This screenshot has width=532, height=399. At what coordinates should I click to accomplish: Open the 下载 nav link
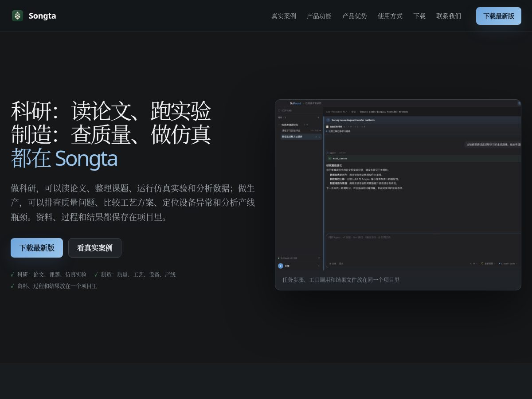(419, 16)
